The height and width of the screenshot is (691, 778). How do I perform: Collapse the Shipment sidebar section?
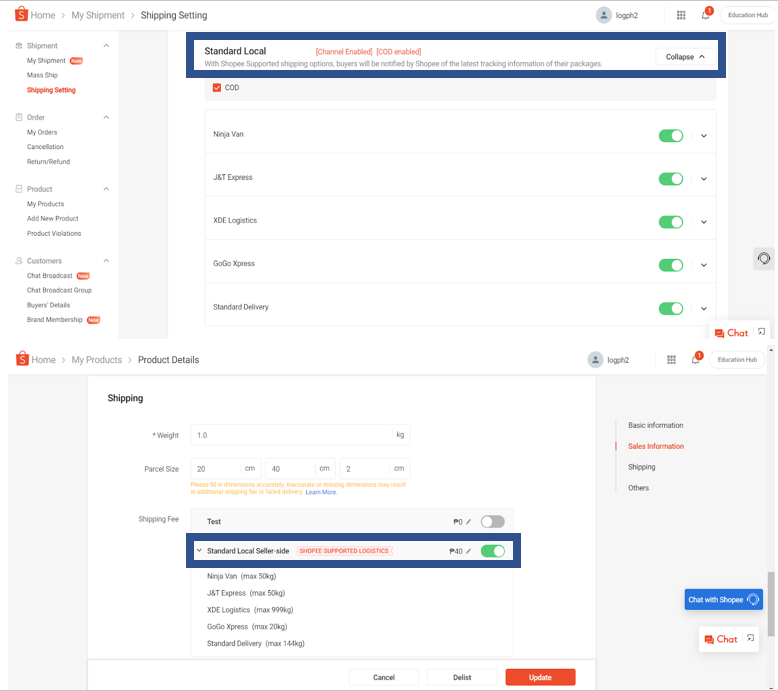[x=106, y=46]
